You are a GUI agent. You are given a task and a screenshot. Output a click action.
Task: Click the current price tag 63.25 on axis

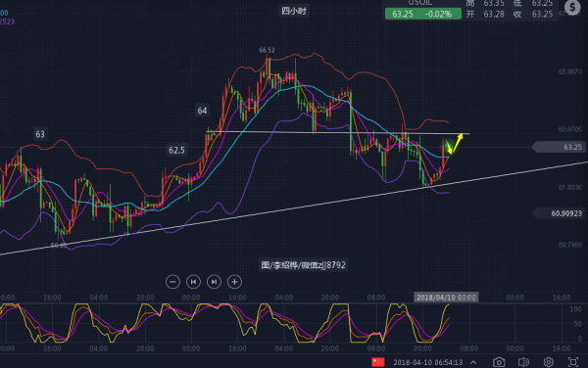pyautogui.click(x=559, y=147)
